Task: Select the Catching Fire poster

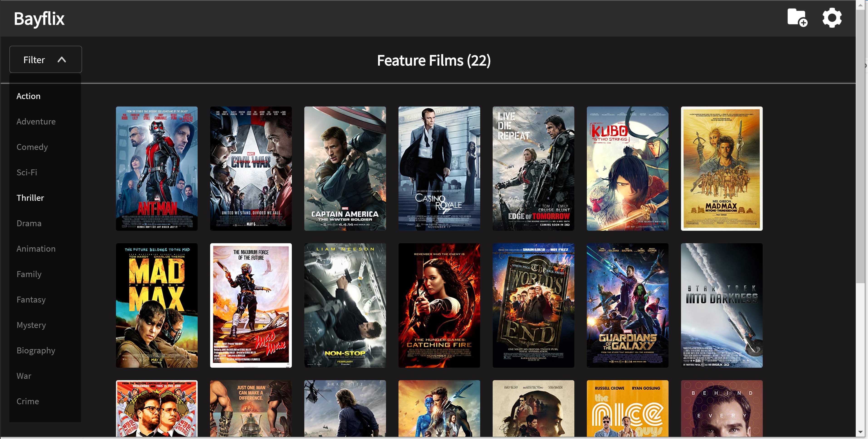Action: pyautogui.click(x=439, y=305)
